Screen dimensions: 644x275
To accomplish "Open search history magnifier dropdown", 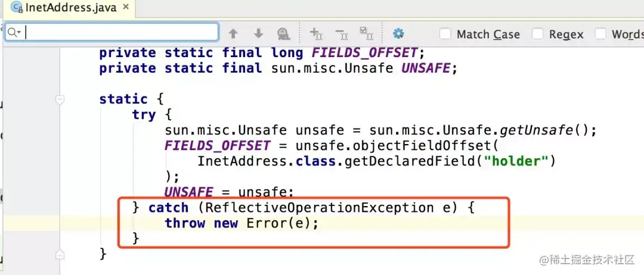I will coord(14,32).
